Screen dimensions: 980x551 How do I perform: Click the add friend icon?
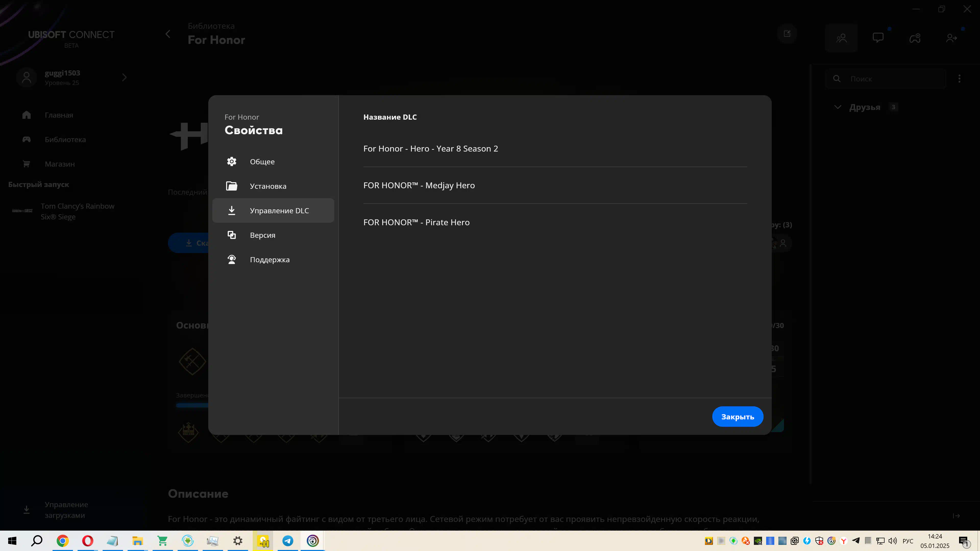coord(951,38)
